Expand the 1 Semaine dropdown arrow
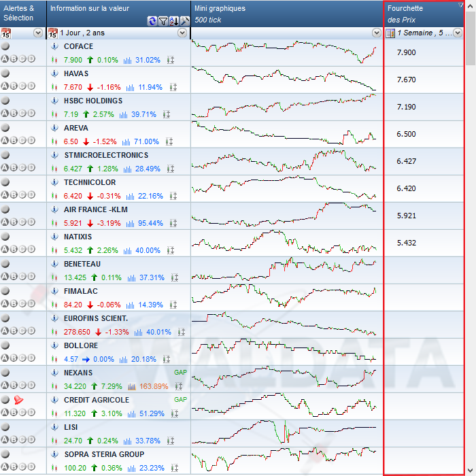 pos(458,33)
